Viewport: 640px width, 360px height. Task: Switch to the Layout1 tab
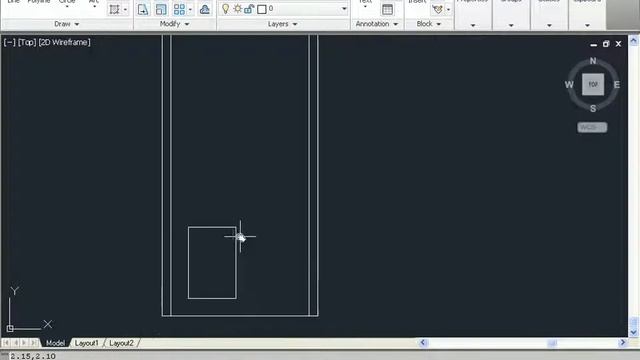point(87,343)
